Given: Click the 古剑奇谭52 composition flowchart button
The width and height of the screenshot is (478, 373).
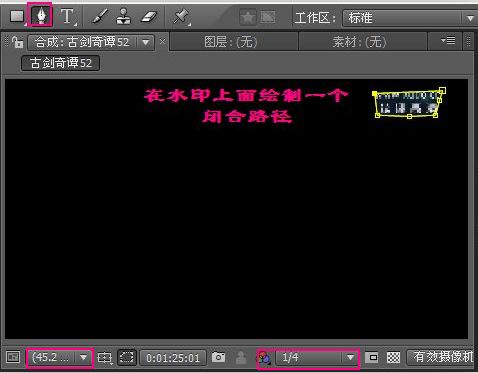Looking at the screenshot, I should tap(60, 63).
